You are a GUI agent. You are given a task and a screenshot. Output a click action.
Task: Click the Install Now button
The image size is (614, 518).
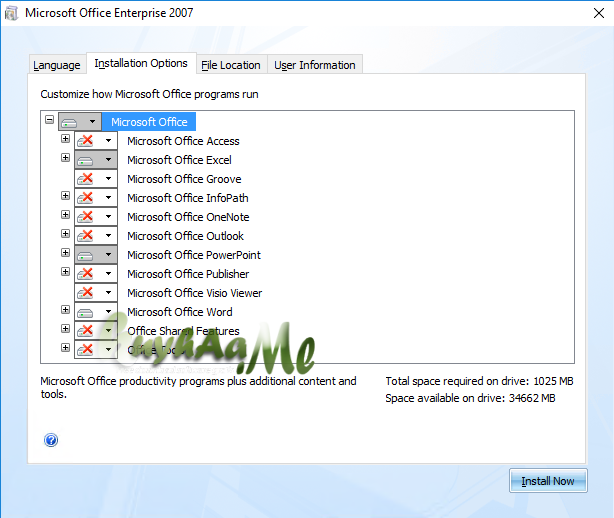[548, 480]
